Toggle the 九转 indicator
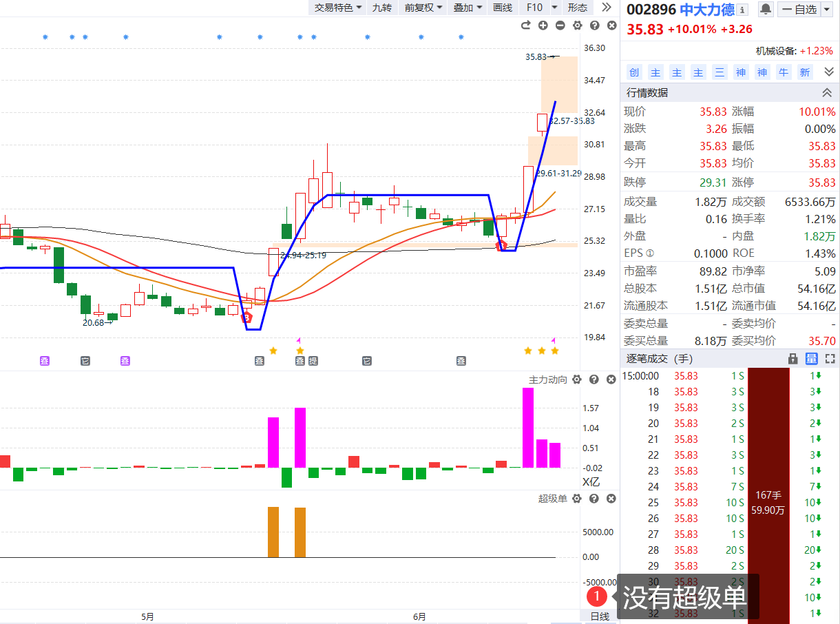This screenshot has height=624, width=840. (381, 8)
